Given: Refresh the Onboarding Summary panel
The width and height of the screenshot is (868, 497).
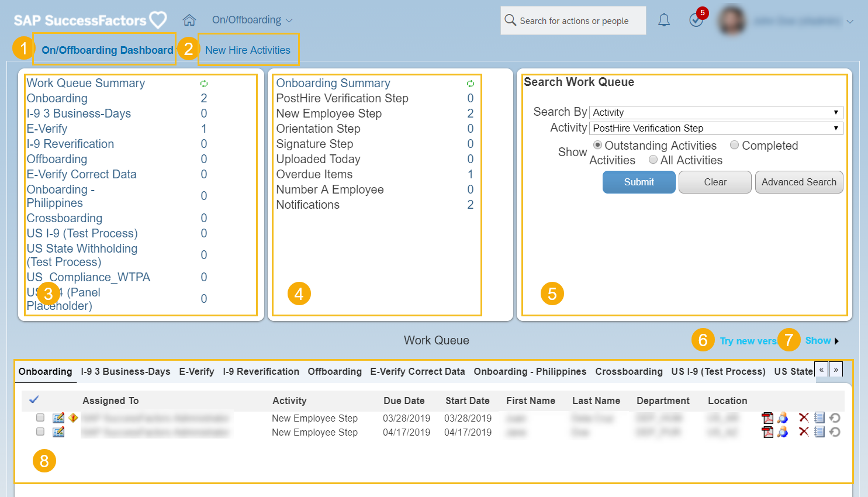Looking at the screenshot, I should click(x=471, y=84).
